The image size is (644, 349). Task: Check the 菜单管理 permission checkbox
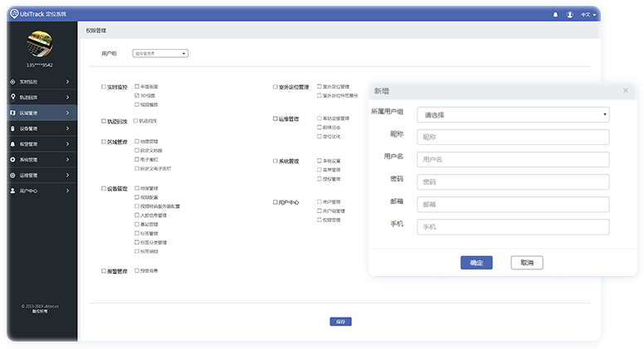(320, 170)
